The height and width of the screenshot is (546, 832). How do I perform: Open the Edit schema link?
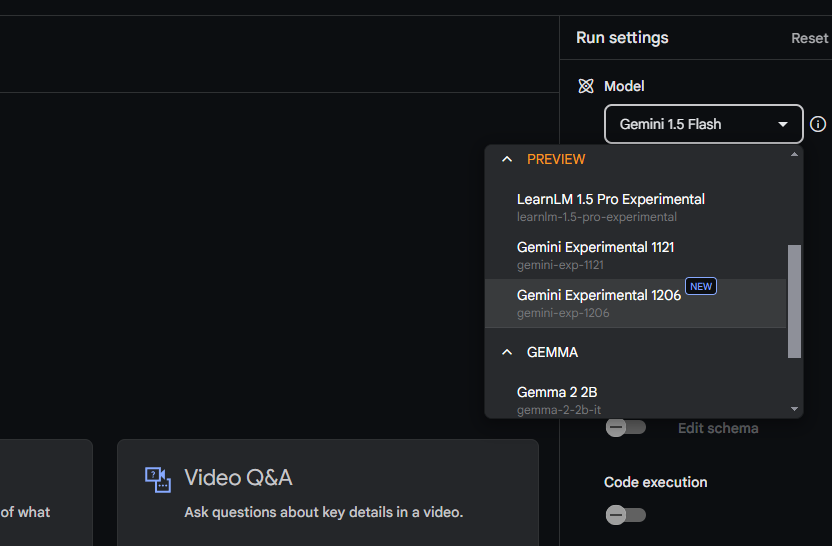click(x=717, y=428)
